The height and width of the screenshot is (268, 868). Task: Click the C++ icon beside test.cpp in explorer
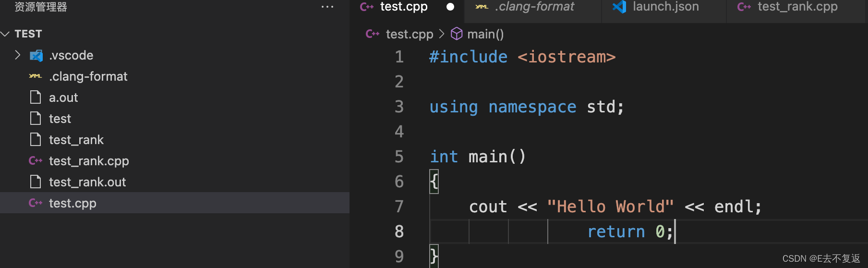click(36, 203)
